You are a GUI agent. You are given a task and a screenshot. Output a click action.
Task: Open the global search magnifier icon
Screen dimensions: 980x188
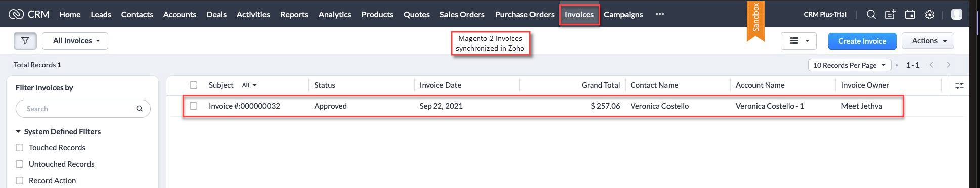pyautogui.click(x=871, y=15)
